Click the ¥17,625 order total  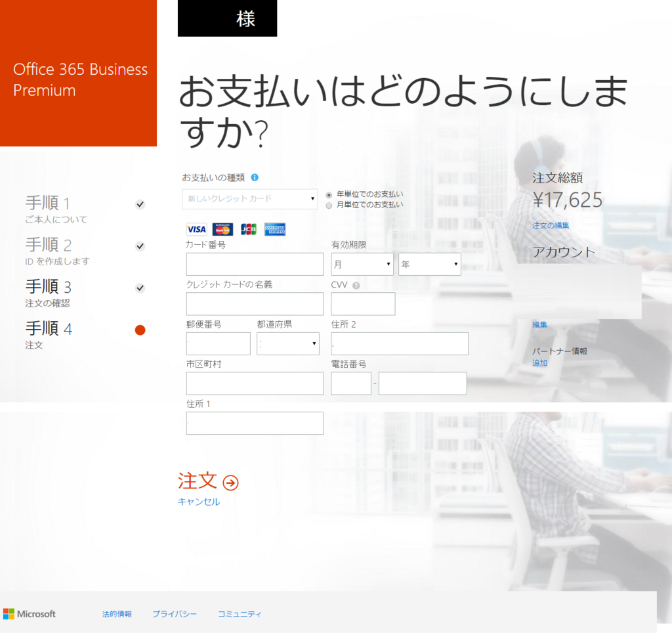tap(568, 200)
